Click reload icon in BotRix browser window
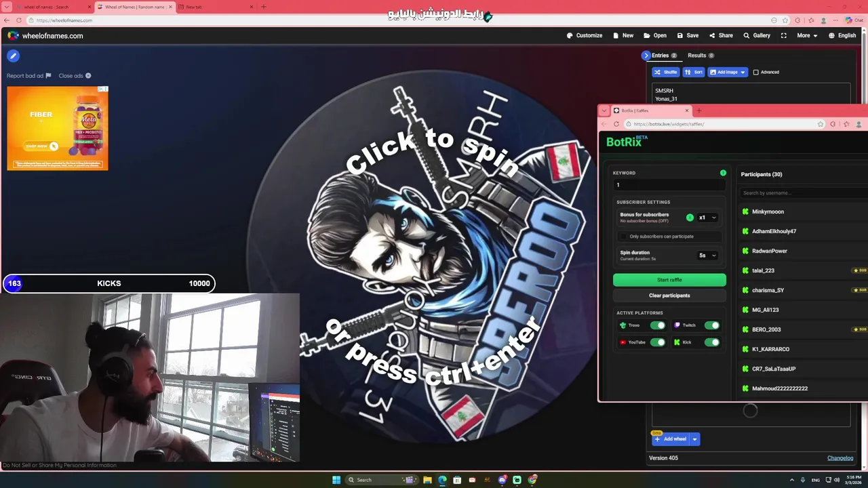 616,124
